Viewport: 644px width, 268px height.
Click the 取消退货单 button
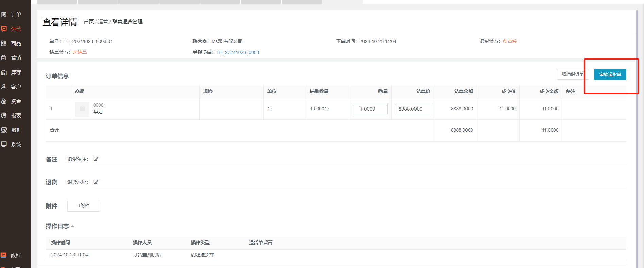tap(573, 74)
